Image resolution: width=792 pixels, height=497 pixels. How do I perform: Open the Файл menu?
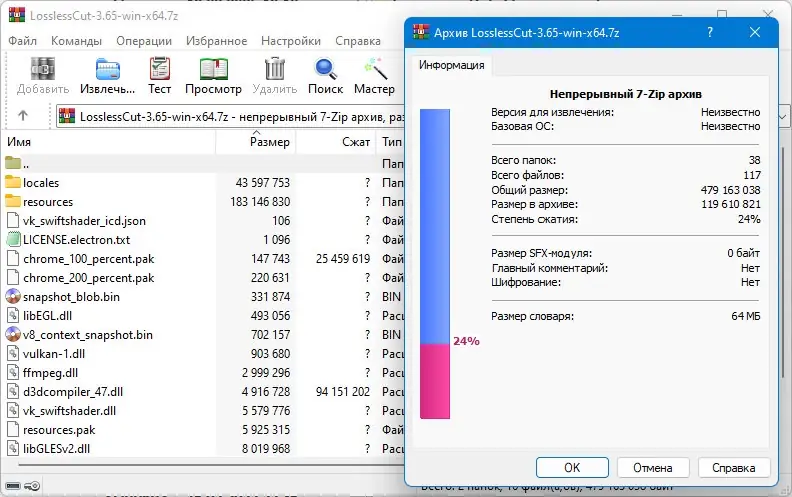click(x=22, y=41)
